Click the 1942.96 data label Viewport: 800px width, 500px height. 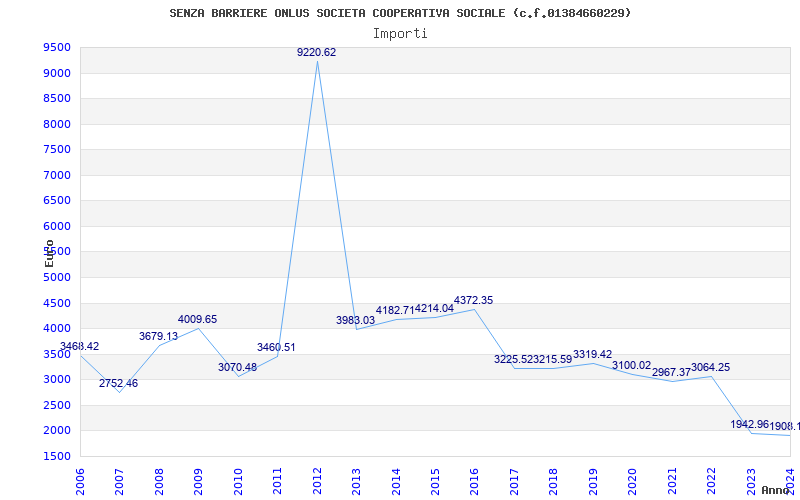pyautogui.click(x=749, y=424)
